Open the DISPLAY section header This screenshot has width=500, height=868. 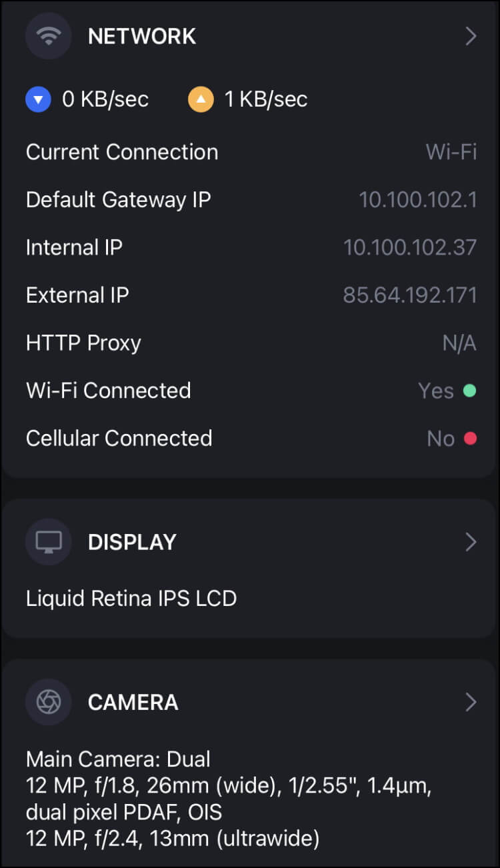(x=132, y=542)
